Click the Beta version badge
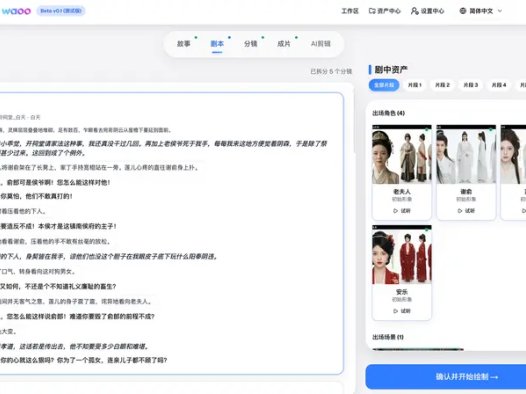Image resolution: width=526 pixels, height=394 pixels. (x=61, y=11)
